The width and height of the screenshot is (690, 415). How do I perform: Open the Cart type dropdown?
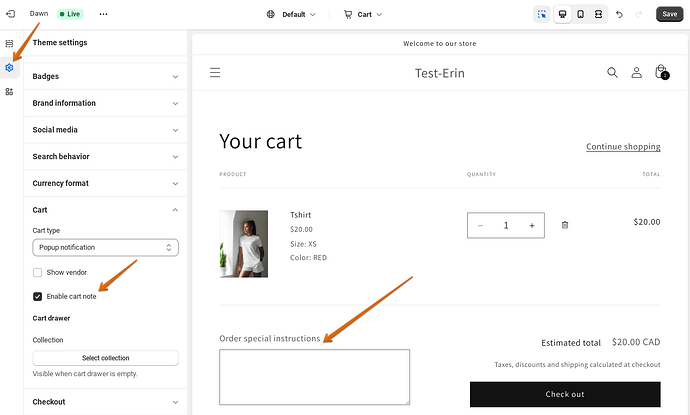105,247
